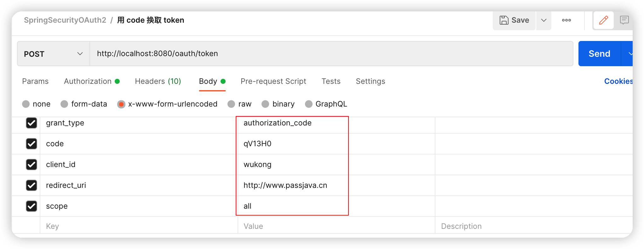Image resolution: width=644 pixels, height=249 pixels.
Task: Open the comments icon
Action: (624, 20)
